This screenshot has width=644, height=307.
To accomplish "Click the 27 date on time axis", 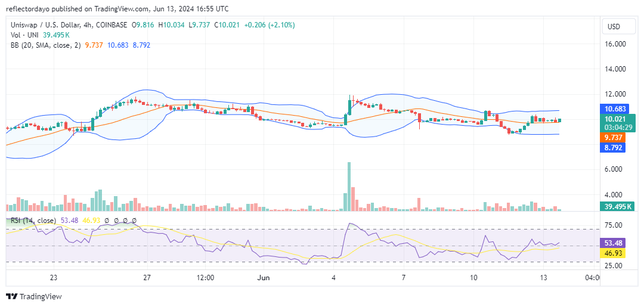I will click(x=147, y=277).
